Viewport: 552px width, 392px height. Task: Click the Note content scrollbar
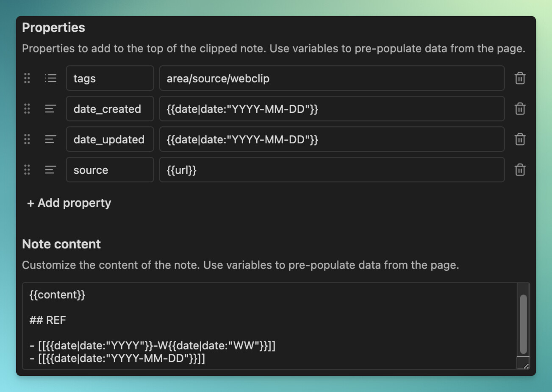coord(523,322)
